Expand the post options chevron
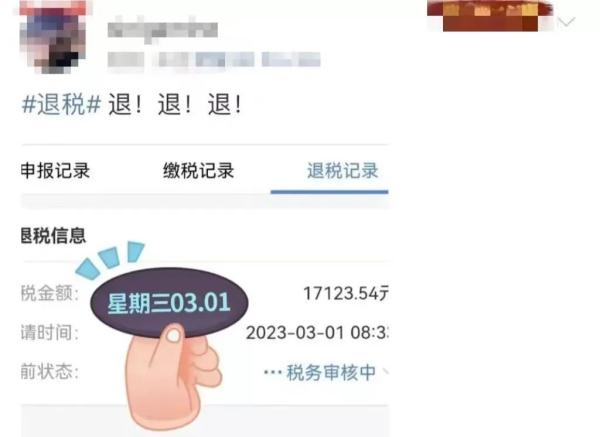The height and width of the screenshot is (437, 600). point(566,21)
